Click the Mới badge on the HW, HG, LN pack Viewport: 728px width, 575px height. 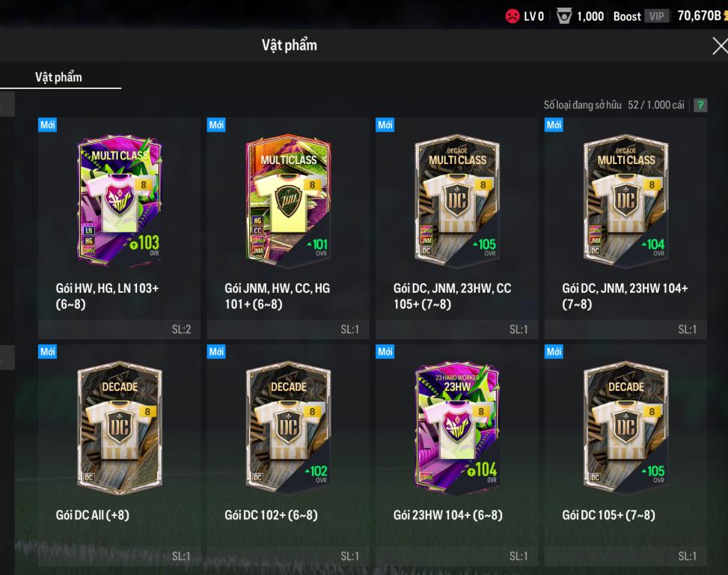pyautogui.click(x=47, y=125)
